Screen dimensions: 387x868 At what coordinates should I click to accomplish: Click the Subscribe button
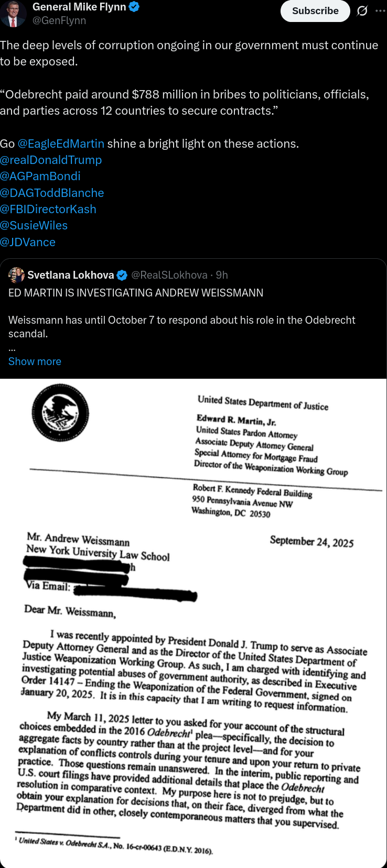click(315, 11)
